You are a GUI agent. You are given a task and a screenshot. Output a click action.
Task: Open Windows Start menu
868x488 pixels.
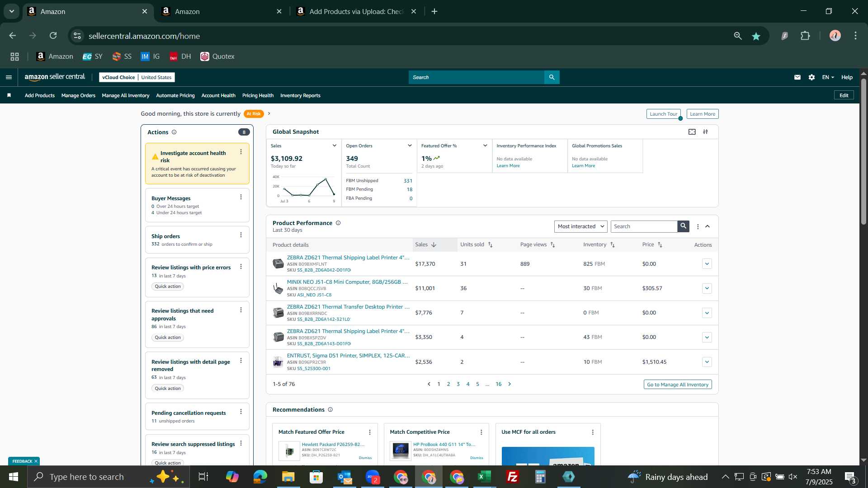click(14, 477)
